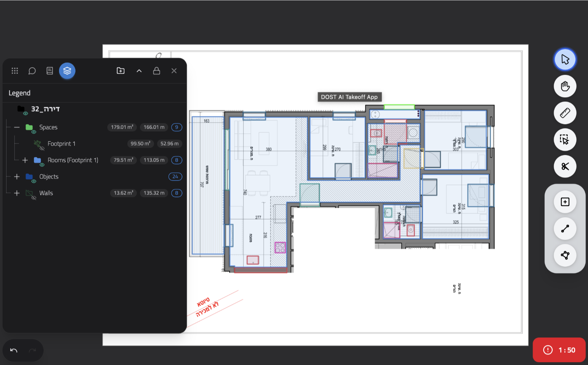Image resolution: width=588 pixels, height=365 pixels.
Task: Choose the ruler measure tool
Action: pyautogui.click(x=565, y=113)
